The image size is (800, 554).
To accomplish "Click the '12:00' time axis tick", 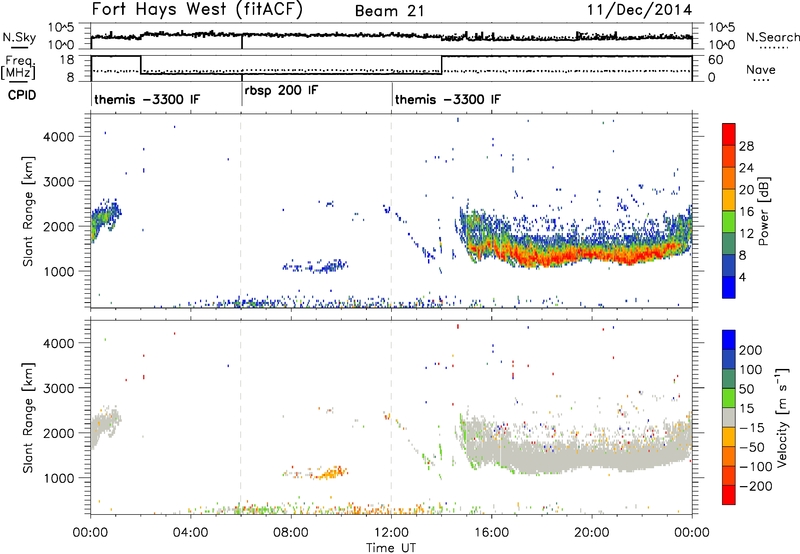I will coord(391,533).
